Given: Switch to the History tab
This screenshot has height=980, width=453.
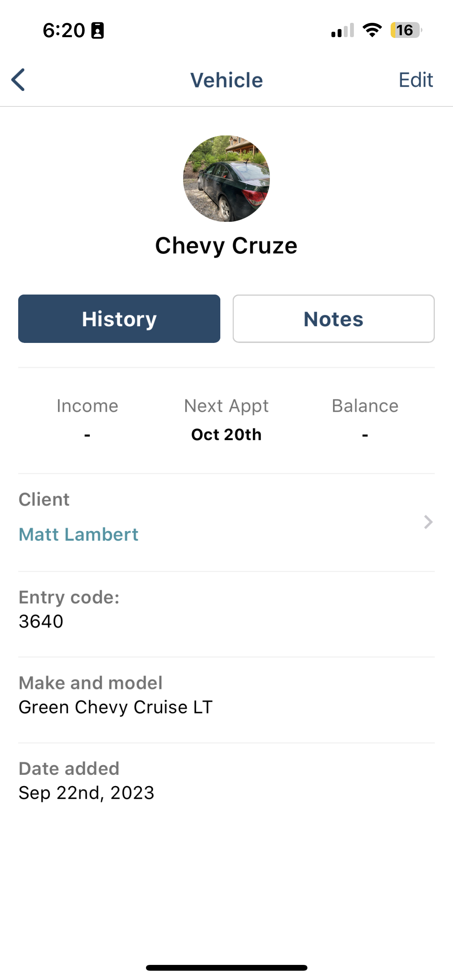Looking at the screenshot, I should click(119, 319).
